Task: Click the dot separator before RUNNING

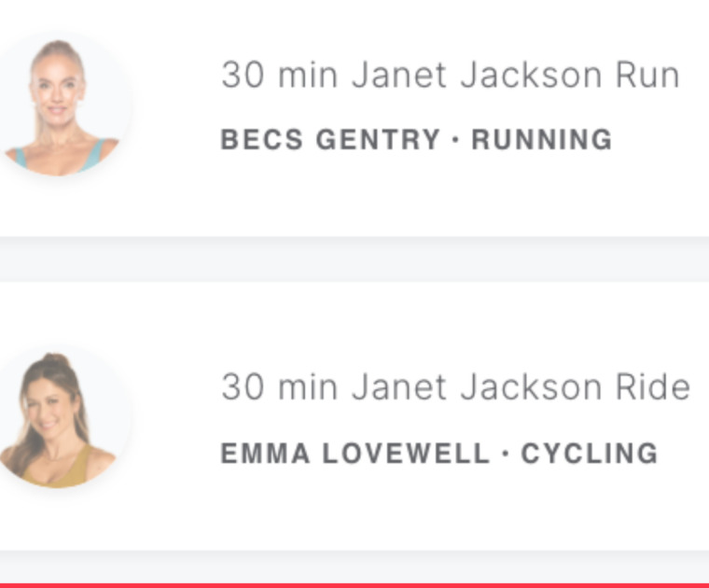Action: point(456,140)
